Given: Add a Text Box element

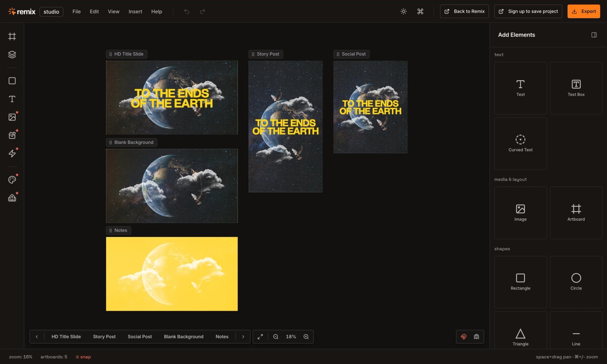Looking at the screenshot, I should 576,88.
